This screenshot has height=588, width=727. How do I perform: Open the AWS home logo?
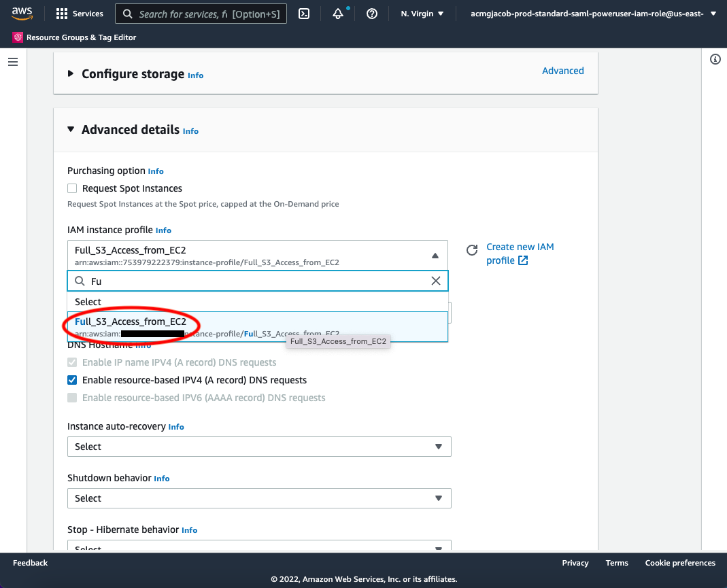point(22,14)
